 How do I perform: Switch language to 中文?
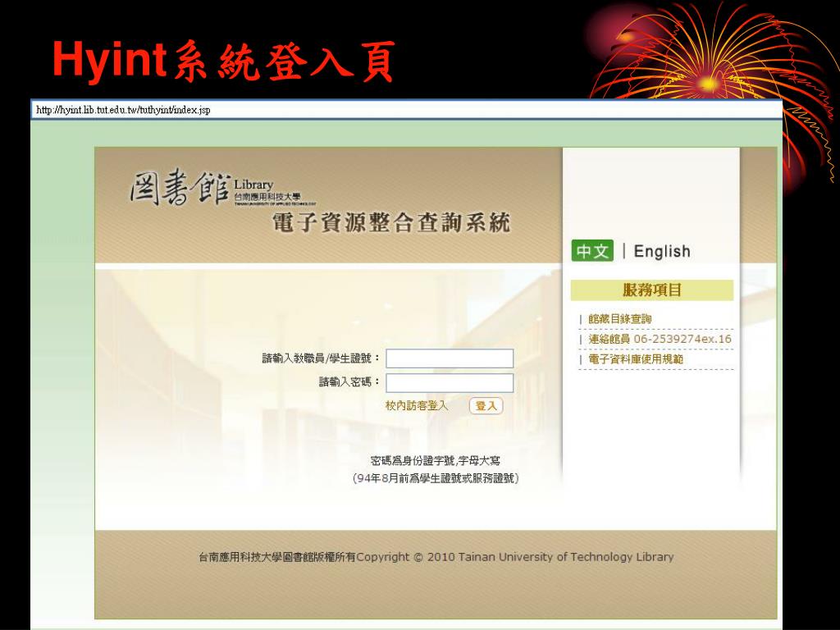592,251
